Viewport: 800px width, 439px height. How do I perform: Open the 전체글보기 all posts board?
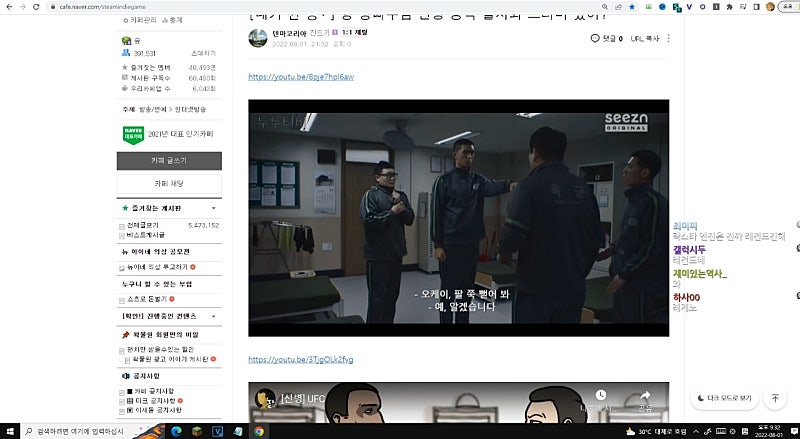tap(142, 225)
